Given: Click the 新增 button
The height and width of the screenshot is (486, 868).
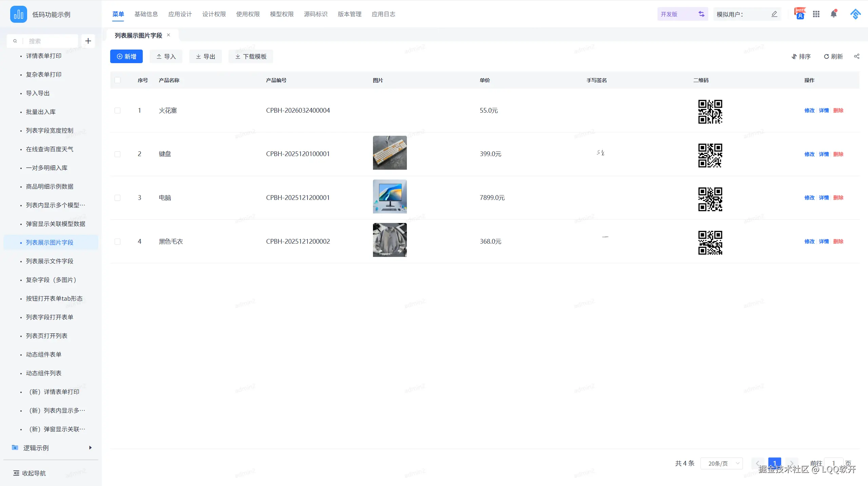Looking at the screenshot, I should [126, 56].
